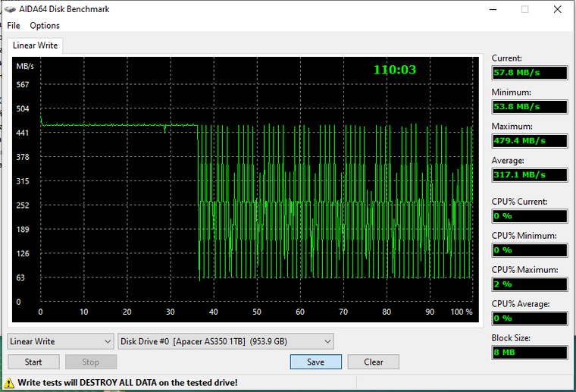Image resolution: width=576 pixels, height=392 pixels.
Task: Click the Block Size 8 MB field
Action: point(529,353)
